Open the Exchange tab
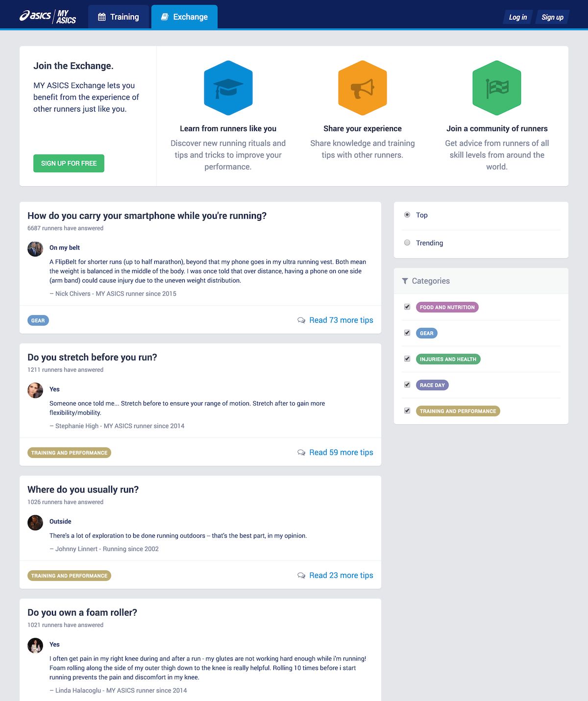Image resolution: width=588 pixels, height=701 pixels. coord(184,17)
